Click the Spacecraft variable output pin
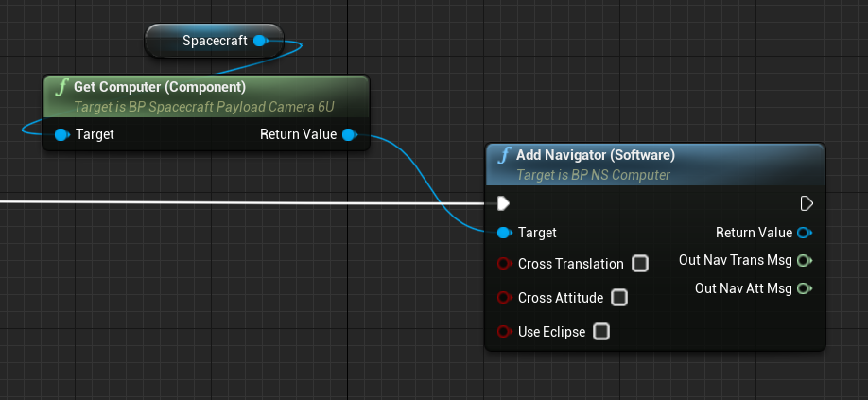 tap(261, 41)
